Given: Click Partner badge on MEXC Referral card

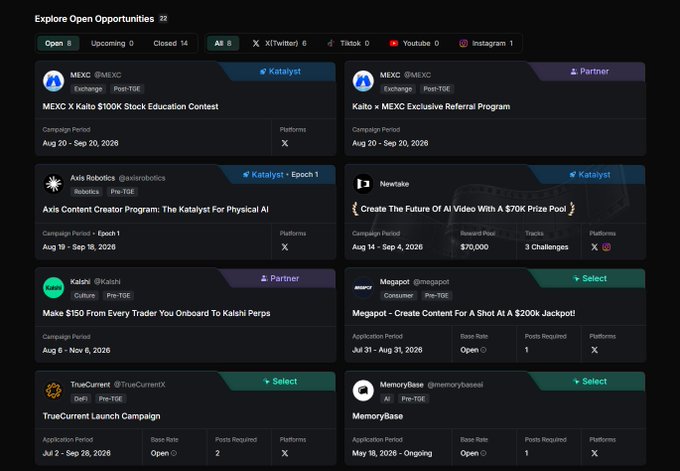Looking at the screenshot, I should pyautogui.click(x=589, y=72).
